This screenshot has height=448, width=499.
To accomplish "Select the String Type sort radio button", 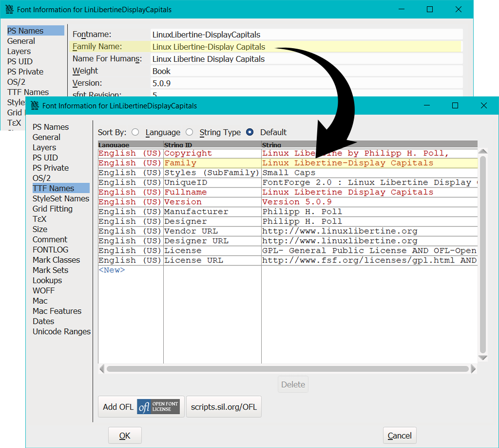I will pos(190,132).
